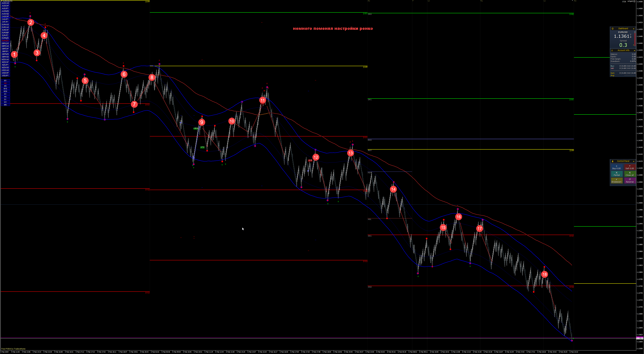Image resolution: width=644 pixels, height=354 pixels.
Task: Switch chart to GBPCHF symbol
Action: tap(5, 49)
